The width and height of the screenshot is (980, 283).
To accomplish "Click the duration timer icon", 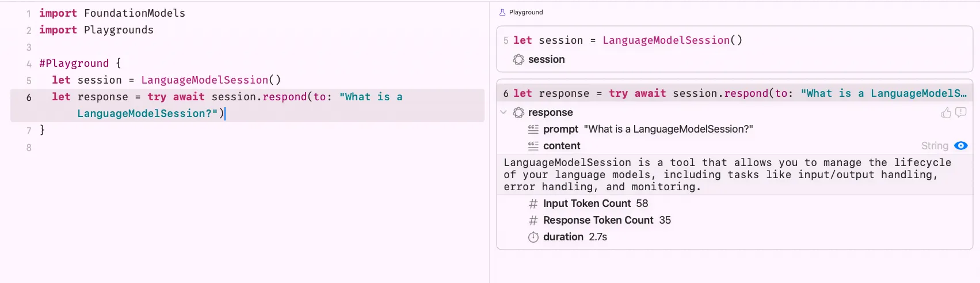I will click(x=533, y=237).
